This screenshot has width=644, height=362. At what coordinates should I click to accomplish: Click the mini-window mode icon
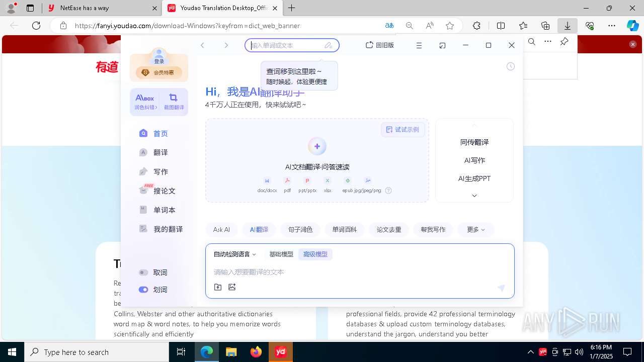coord(442,45)
